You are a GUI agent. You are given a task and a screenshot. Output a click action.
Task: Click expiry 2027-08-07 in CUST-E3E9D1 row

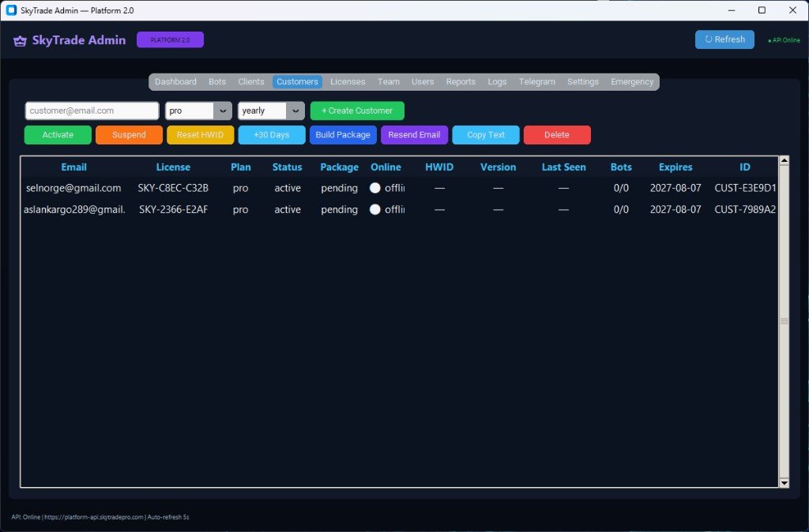(x=675, y=188)
